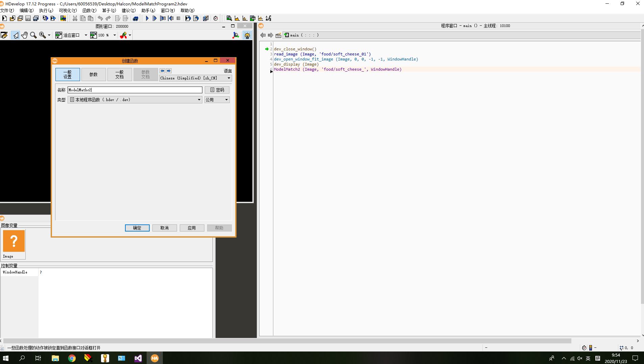Stop program execution using the Stop icon
This screenshot has height=364, width=644.
(x=179, y=18)
